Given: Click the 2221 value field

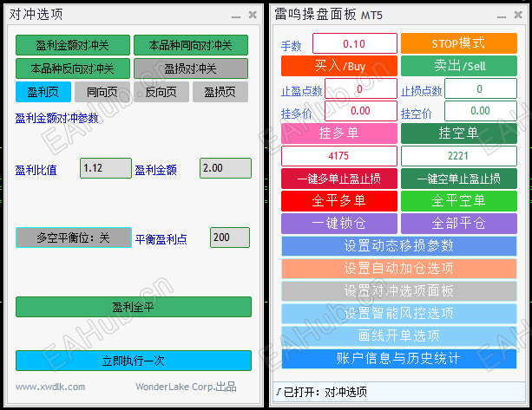Looking at the screenshot, I should pos(459,156).
